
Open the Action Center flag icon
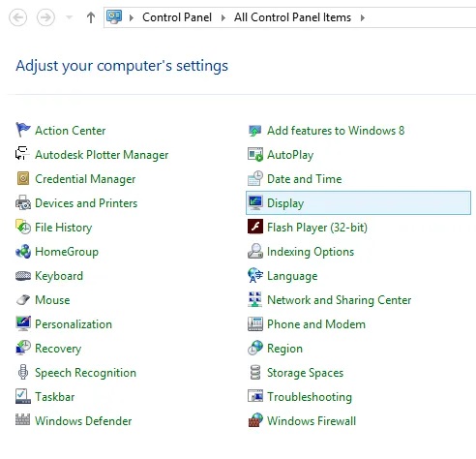[23, 130]
